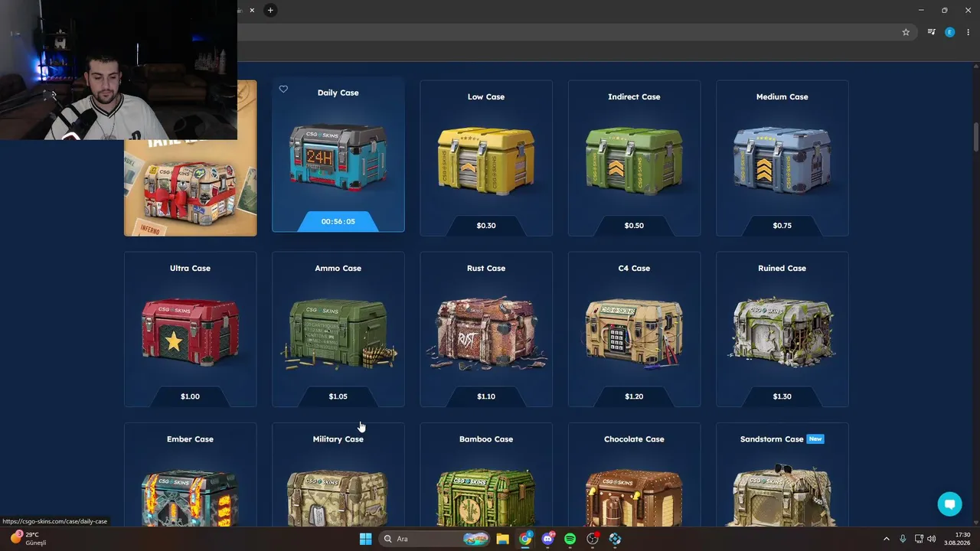Open the gift-wrapped promo case banner

pos(190,158)
